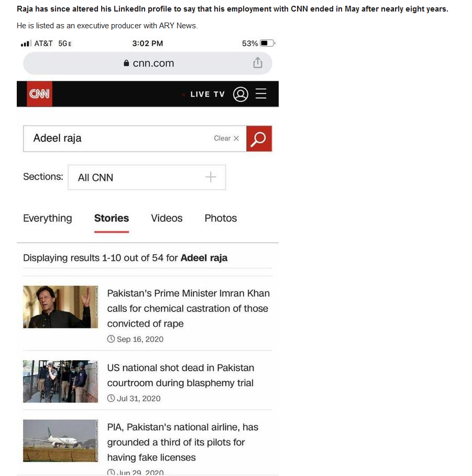Open the courtroom police thumbnail
This screenshot has height=476, width=472.
[x=61, y=381]
